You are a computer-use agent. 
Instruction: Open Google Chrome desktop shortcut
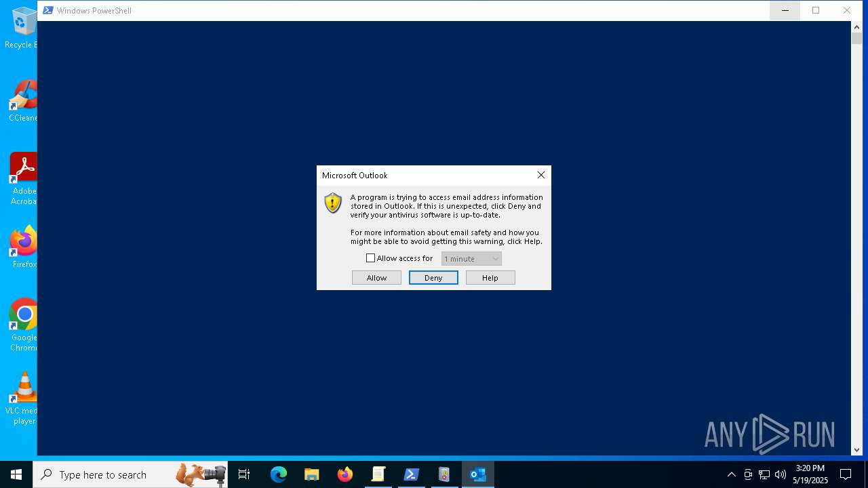(x=24, y=325)
